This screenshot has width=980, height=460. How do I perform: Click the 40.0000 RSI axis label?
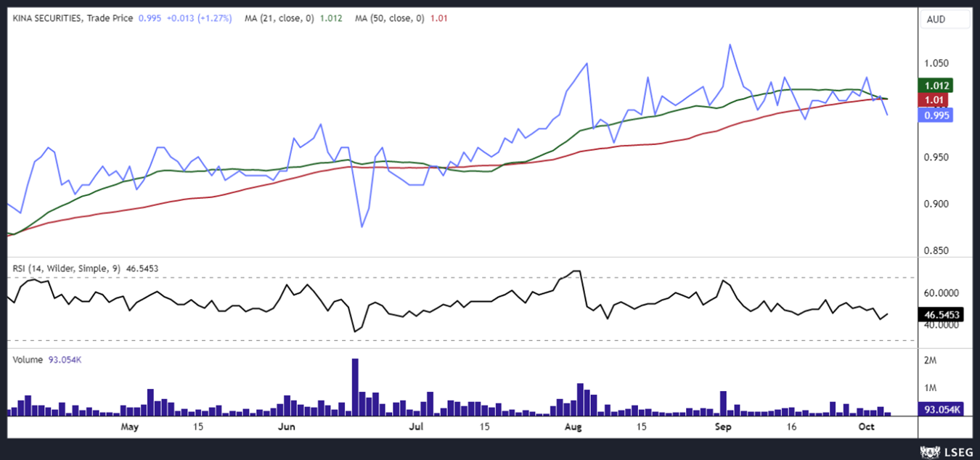pyautogui.click(x=942, y=325)
